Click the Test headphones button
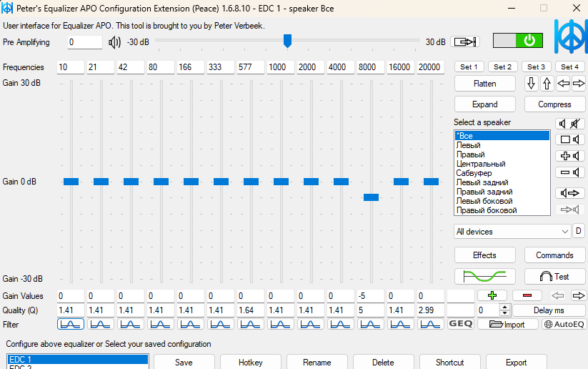 [x=554, y=277]
